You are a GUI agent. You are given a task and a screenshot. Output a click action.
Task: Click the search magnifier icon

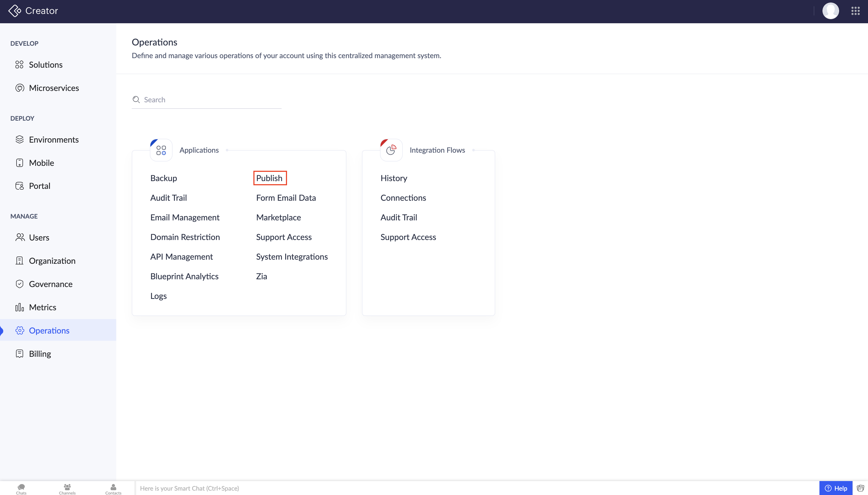[136, 100]
